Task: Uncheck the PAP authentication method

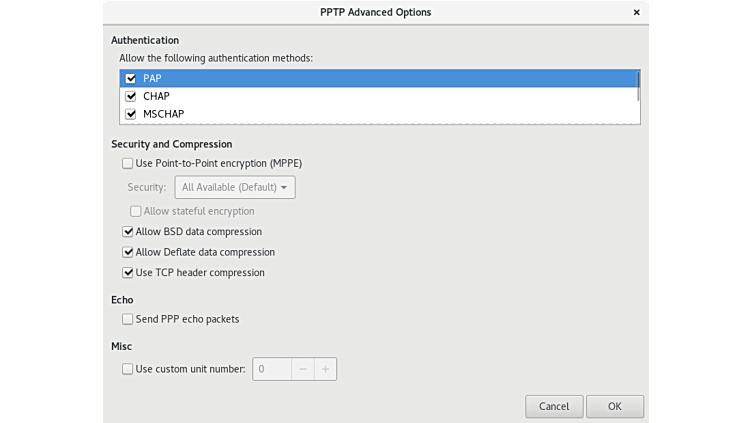Action: pos(130,79)
